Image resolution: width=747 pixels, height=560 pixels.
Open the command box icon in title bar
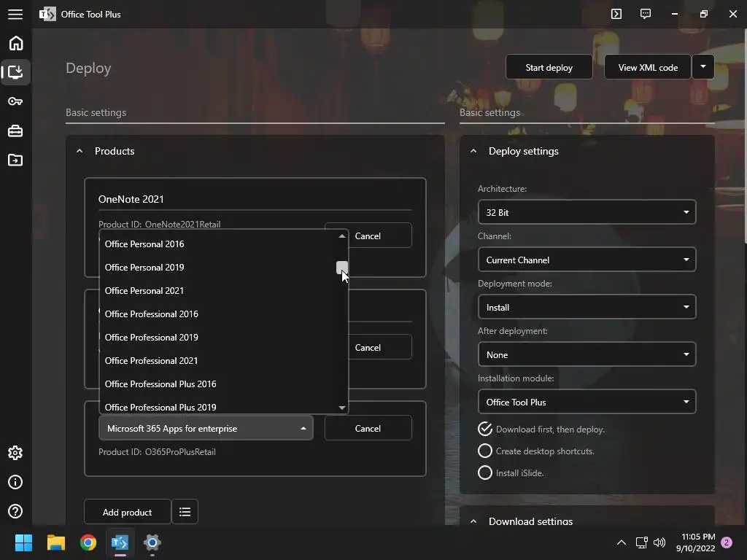click(x=616, y=14)
